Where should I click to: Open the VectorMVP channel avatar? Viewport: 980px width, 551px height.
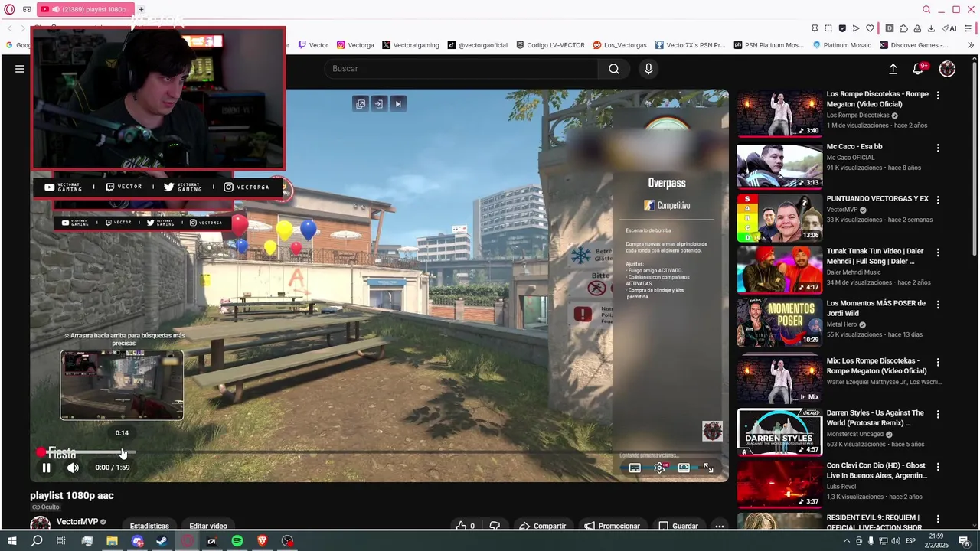coord(41,524)
